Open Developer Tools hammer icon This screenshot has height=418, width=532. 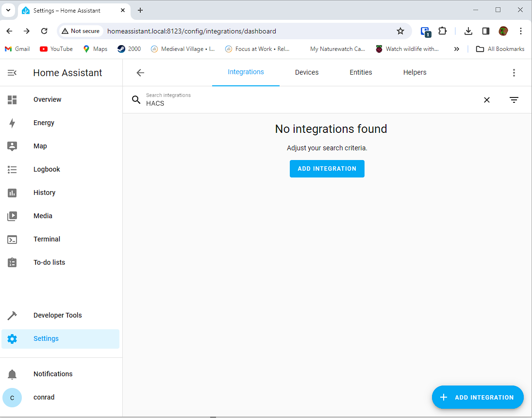[12, 315]
